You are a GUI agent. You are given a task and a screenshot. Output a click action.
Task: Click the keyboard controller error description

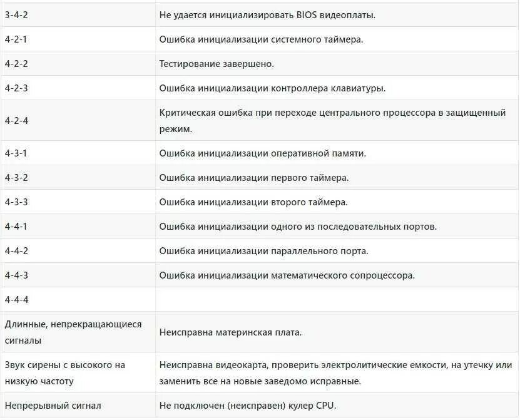coord(272,88)
